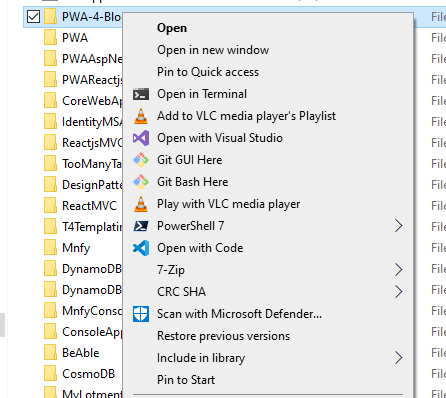Uncheck the PWA-4-Blo folder checkbox
This screenshot has width=446, height=398.
pyautogui.click(x=33, y=17)
